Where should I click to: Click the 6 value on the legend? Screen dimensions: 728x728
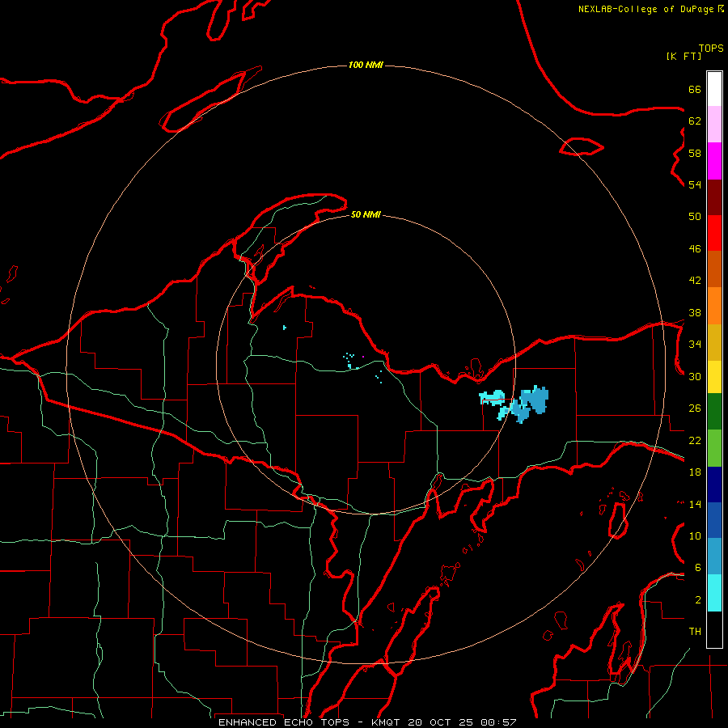click(x=698, y=568)
